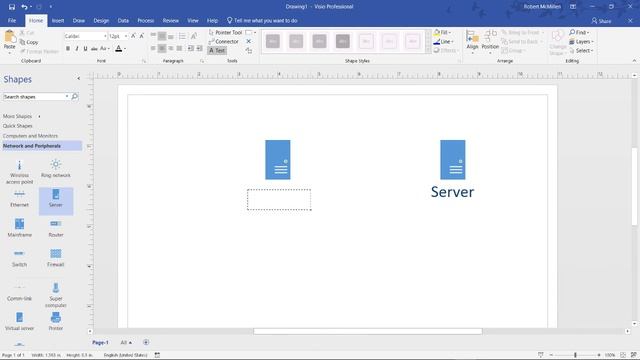Switch to the Review tab
This screenshot has height=360, width=640.
tap(171, 20)
